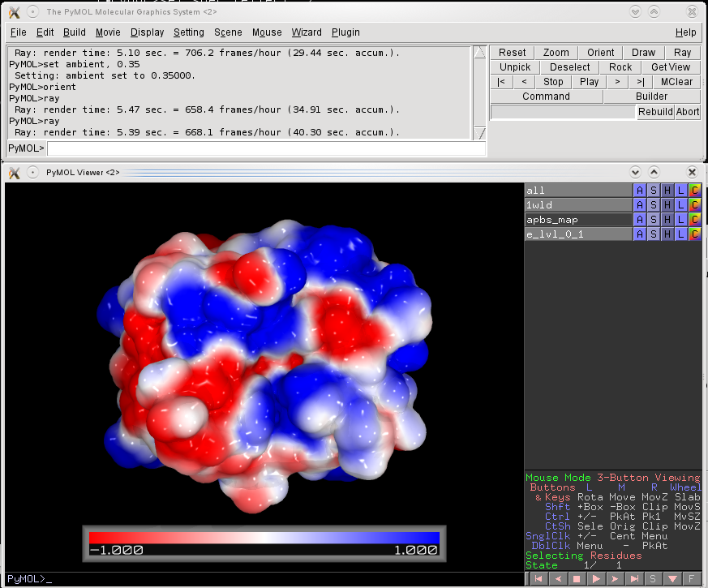Click the down-triangle icon in viewer controls
708x588 pixels.
click(x=672, y=578)
